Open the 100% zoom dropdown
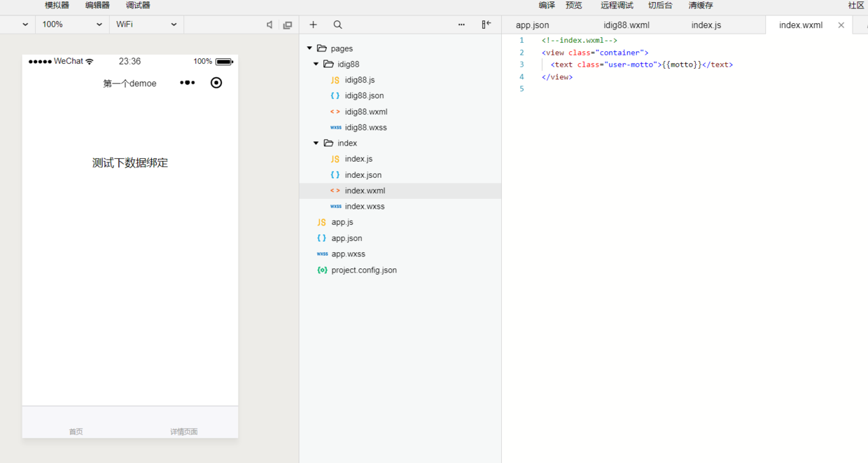Viewport: 868px width, 463px height. tap(72, 25)
